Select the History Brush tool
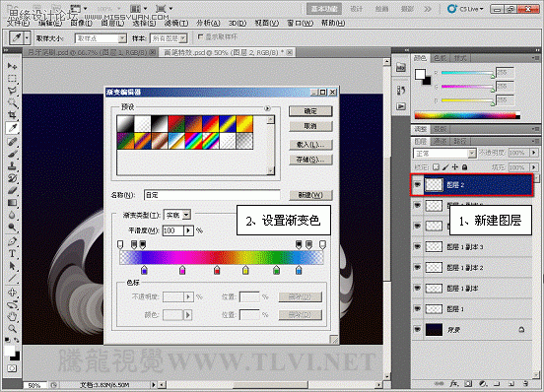 (12, 178)
